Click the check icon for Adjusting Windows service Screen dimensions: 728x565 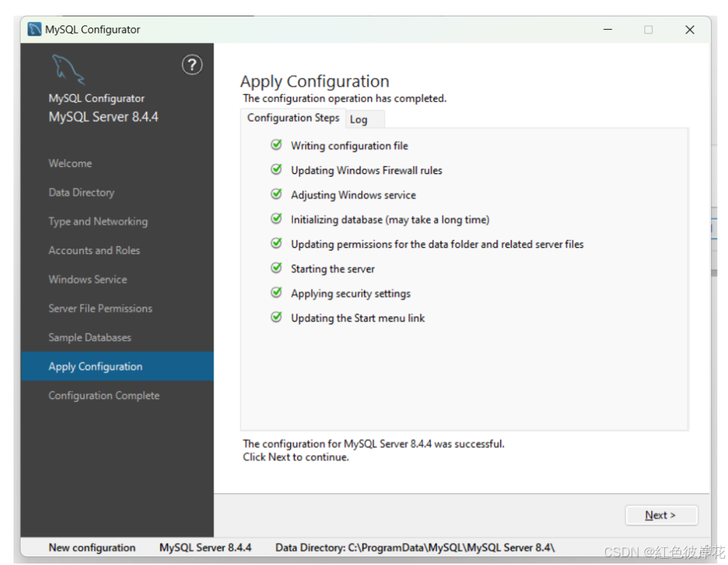pos(276,194)
